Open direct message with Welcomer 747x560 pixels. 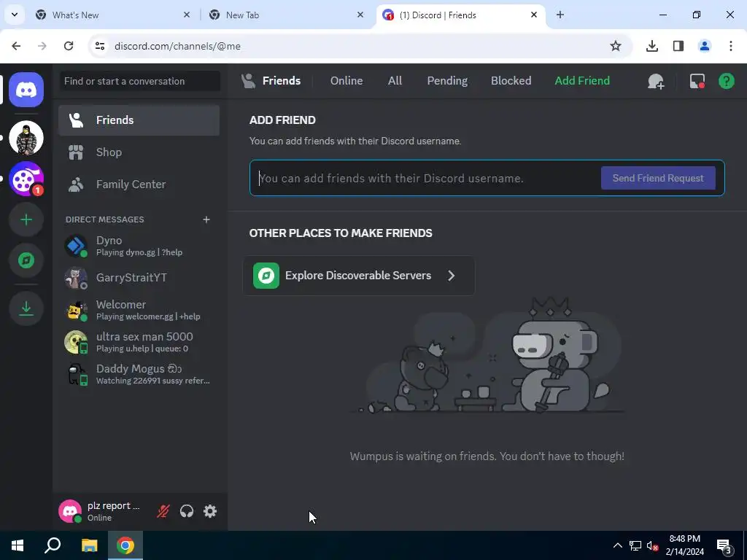point(139,310)
